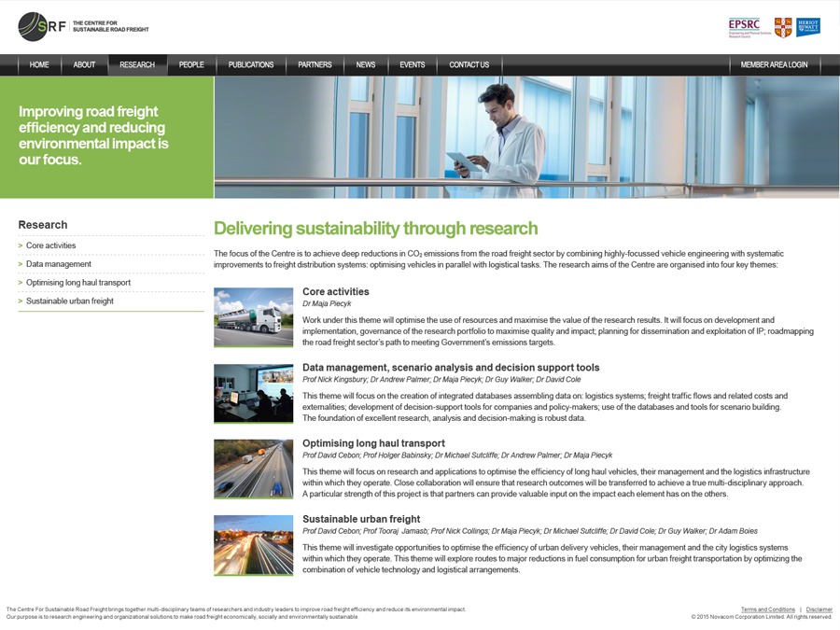Open the ABOUT menu item
The height and width of the screenshot is (630, 840).
(84, 64)
